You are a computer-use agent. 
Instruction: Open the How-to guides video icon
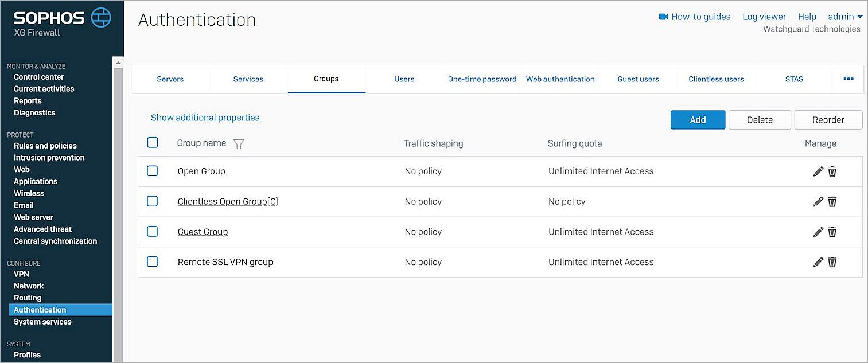(664, 17)
